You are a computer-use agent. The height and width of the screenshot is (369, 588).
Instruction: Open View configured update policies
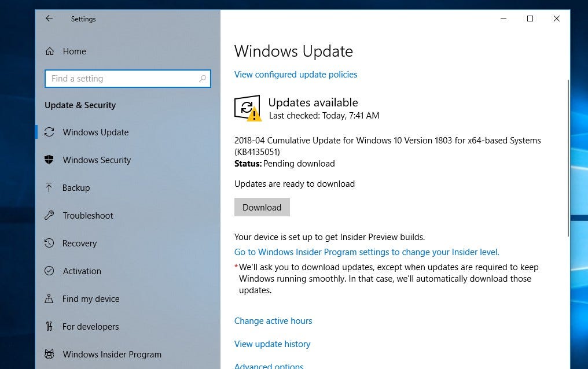point(296,74)
